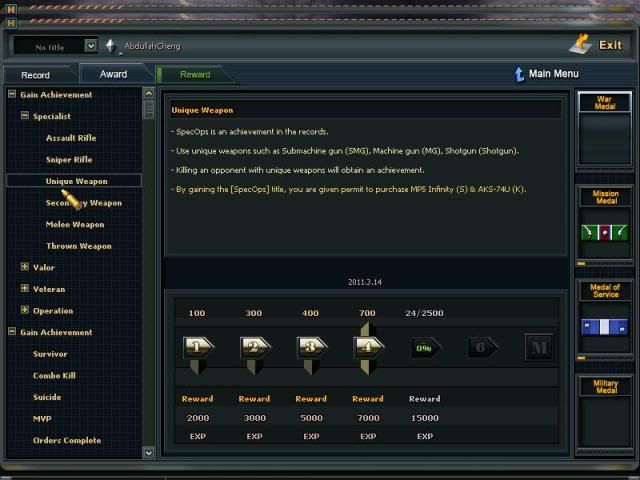Open the title dropdown showing No title
Image resolution: width=640 pixels, height=480 pixels.
[x=90, y=46]
